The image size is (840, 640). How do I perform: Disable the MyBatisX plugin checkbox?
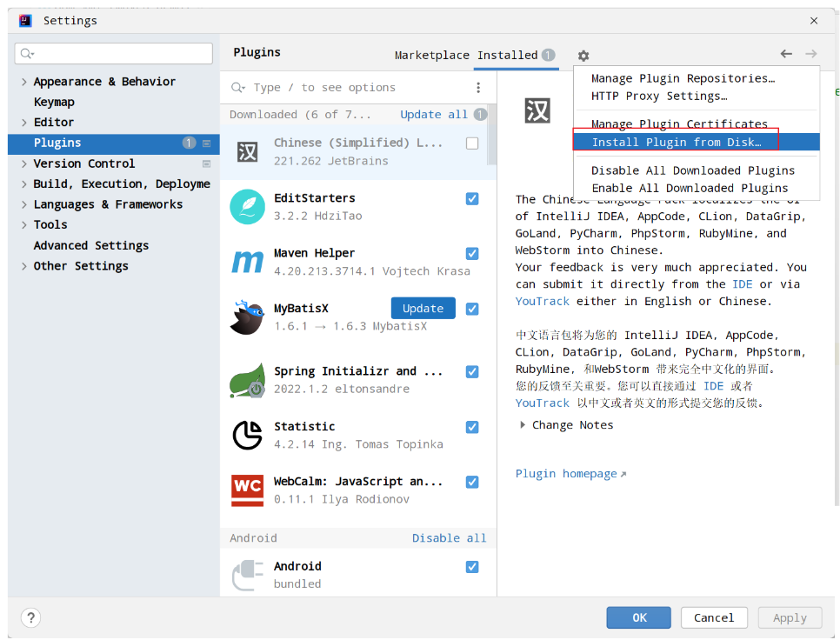point(472,309)
